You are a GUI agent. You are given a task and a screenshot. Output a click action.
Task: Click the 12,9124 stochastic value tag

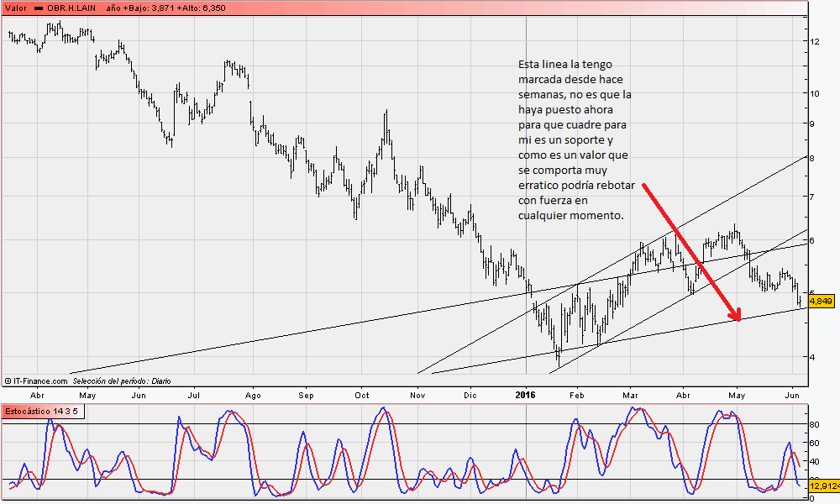(x=822, y=486)
